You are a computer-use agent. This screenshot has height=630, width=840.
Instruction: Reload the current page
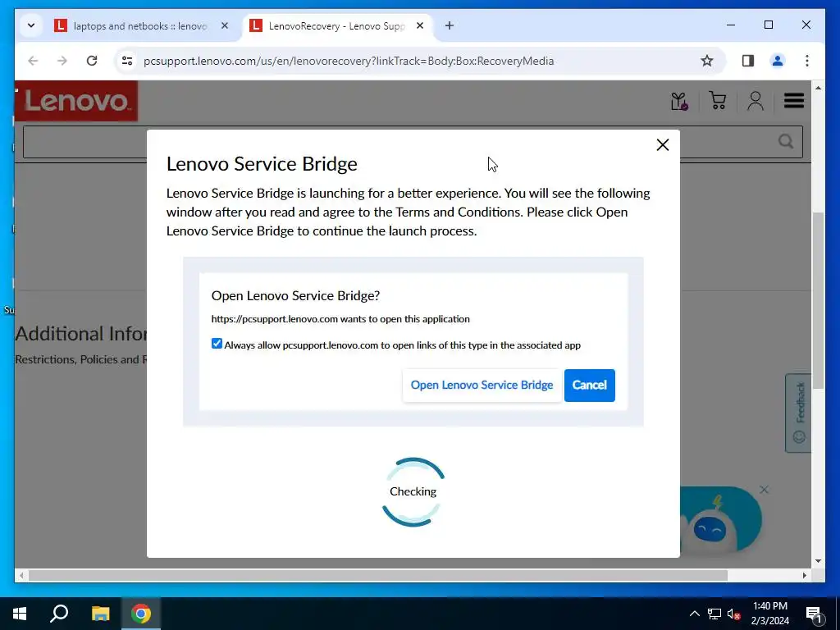(92, 61)
